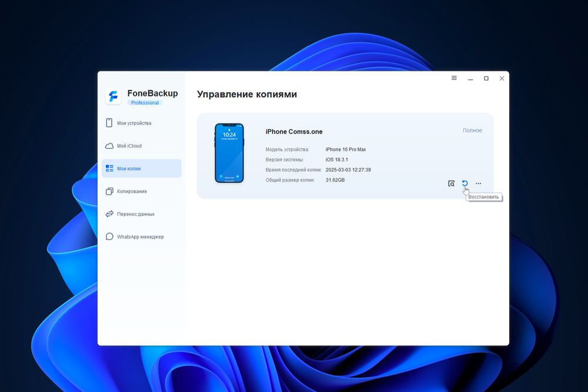Click the FoneBackup app title text
The height and width of the screenshot is (392, 588).
[153, 93]
